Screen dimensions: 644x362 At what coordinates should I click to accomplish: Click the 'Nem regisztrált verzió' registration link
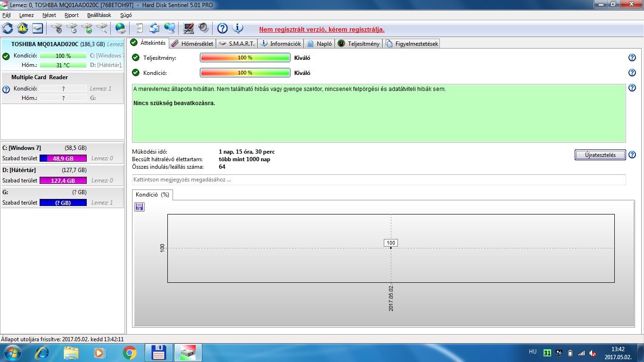pyautogui.click(x=322, y=29)
